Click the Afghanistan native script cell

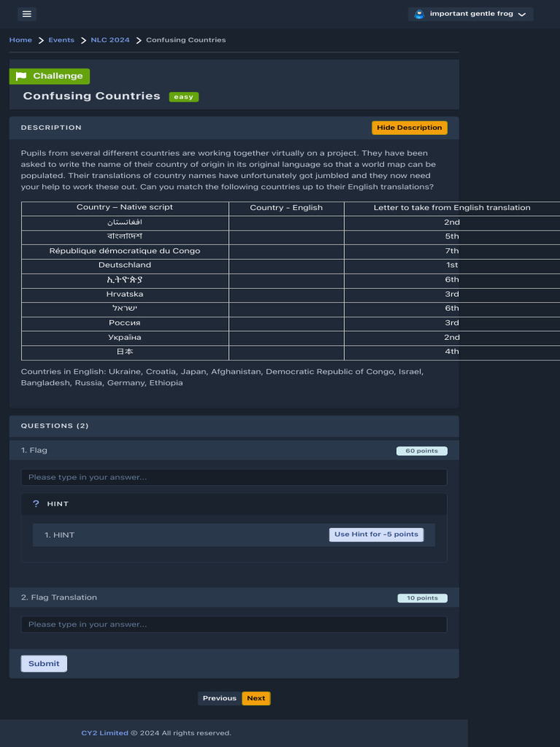pyautogui.click(x=125, y=222)
